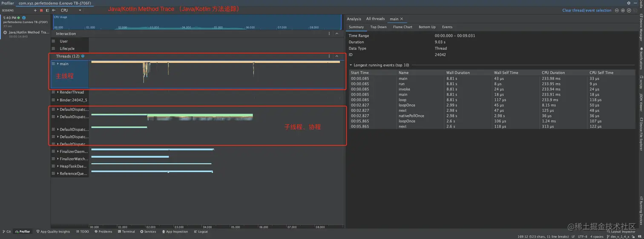Screen dimensions: 644x239
Task: Open the Logcat tool window
Action: tap(201, 232)
